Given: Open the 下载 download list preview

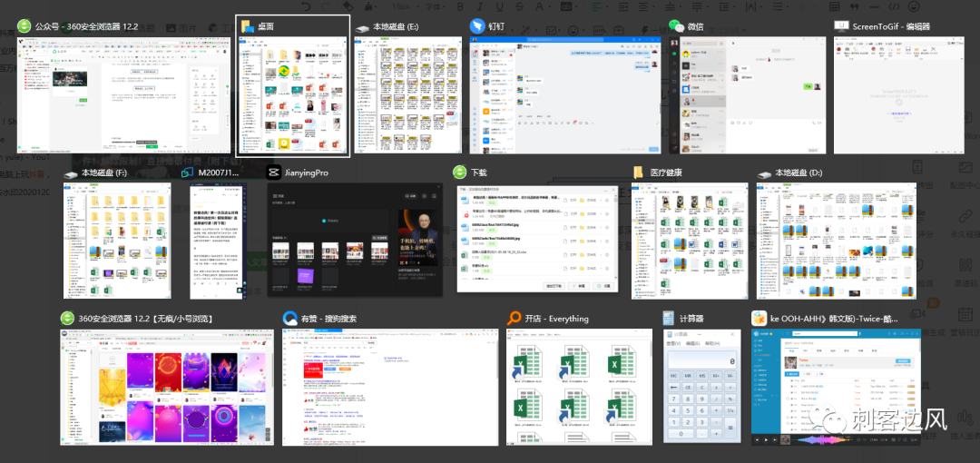Looking at the screenshot, I should click(x=537, y=237).
